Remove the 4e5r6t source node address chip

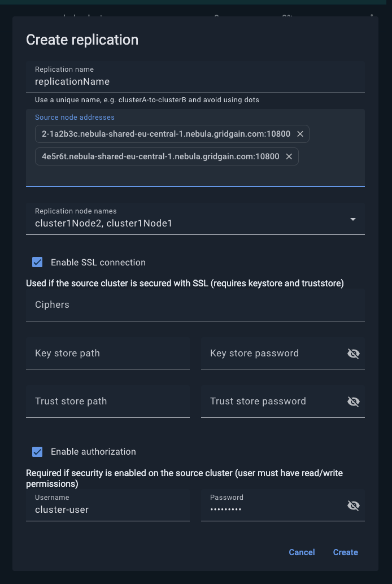289,156
